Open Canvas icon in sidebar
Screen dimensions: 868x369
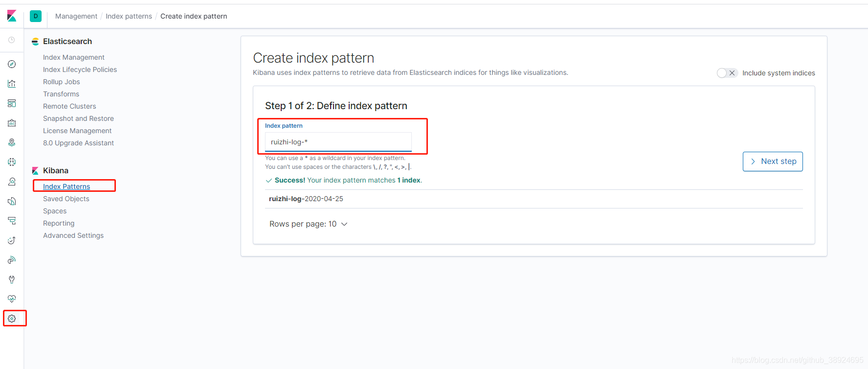(x=12, y=123)
